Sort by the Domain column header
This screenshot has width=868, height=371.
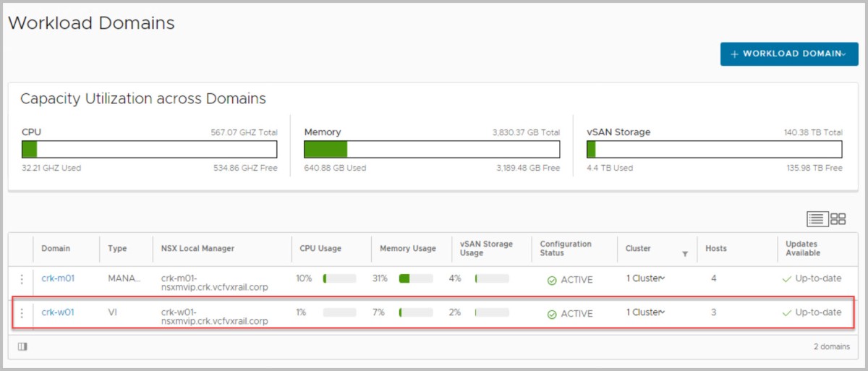coord(56,249)
